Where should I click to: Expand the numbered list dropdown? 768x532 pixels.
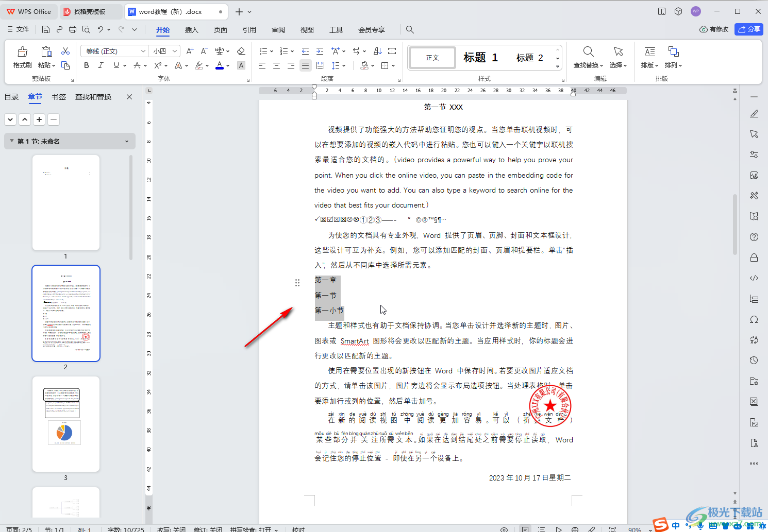(x=292, y=51)
